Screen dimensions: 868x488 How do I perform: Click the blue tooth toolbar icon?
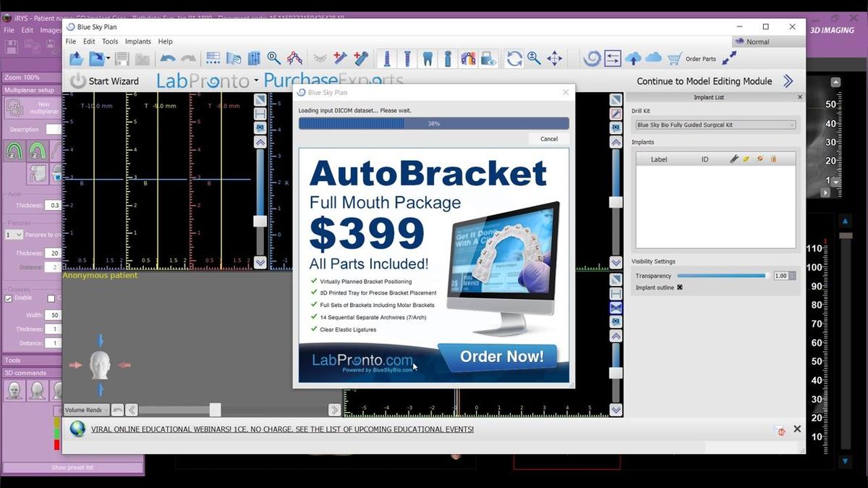(427, 59)
